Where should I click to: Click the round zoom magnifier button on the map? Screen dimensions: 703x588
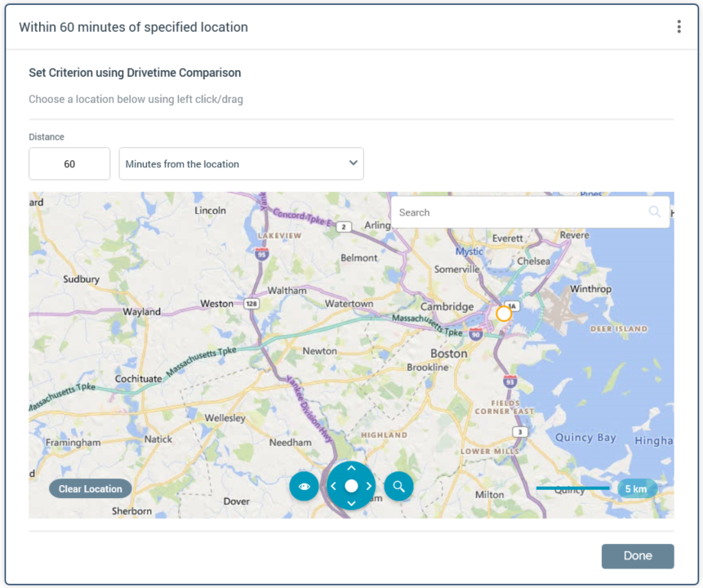point(398,487)
